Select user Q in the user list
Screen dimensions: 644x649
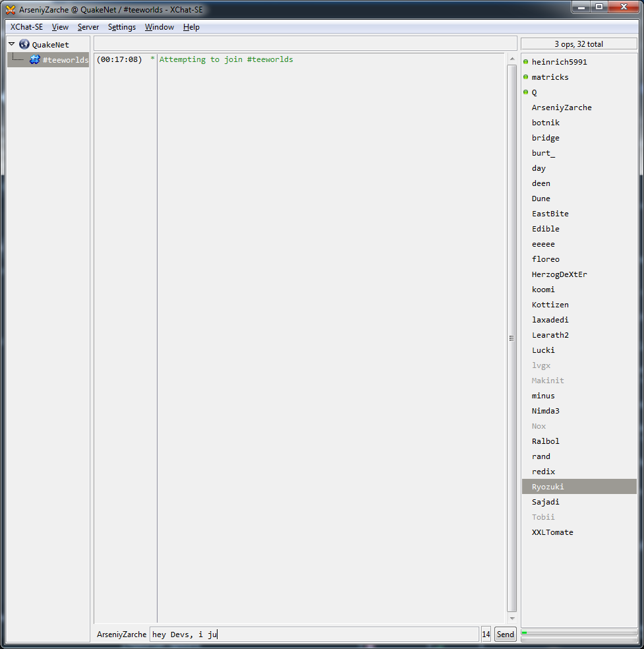(579, 92)
